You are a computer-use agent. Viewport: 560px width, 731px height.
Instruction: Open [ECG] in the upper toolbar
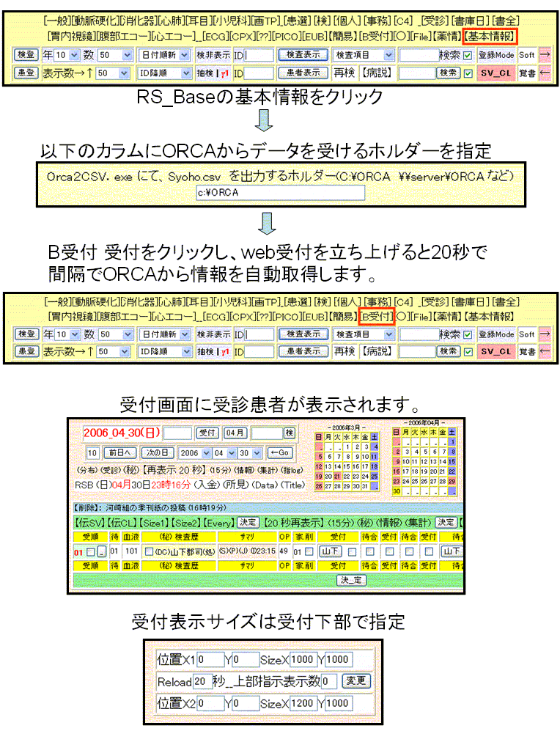[x=215, y=36]
